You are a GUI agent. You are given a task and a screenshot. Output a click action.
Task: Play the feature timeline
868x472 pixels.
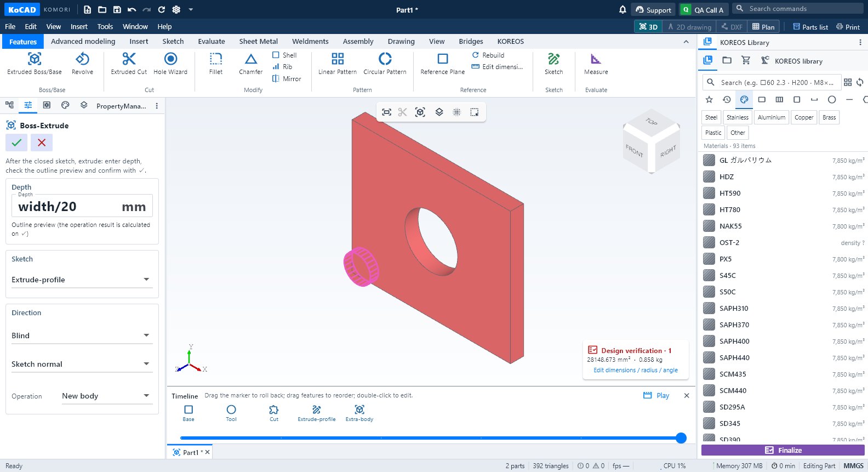(x=656, y=395)
